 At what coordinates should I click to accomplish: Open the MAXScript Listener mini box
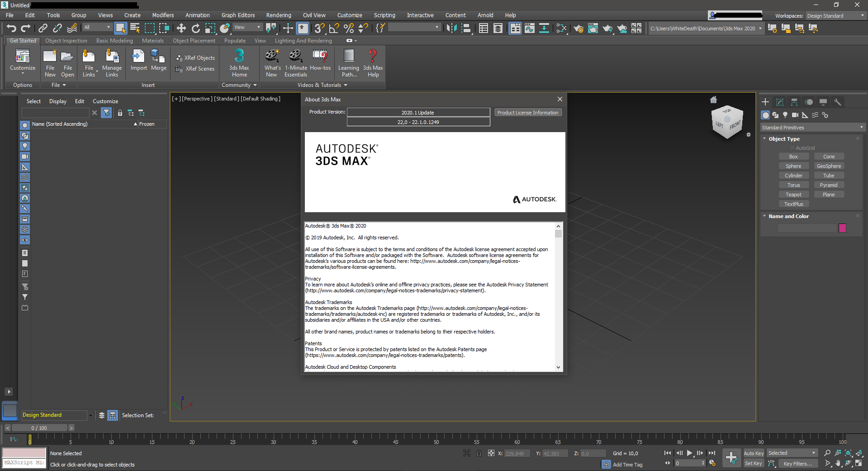tap(24, 463)
